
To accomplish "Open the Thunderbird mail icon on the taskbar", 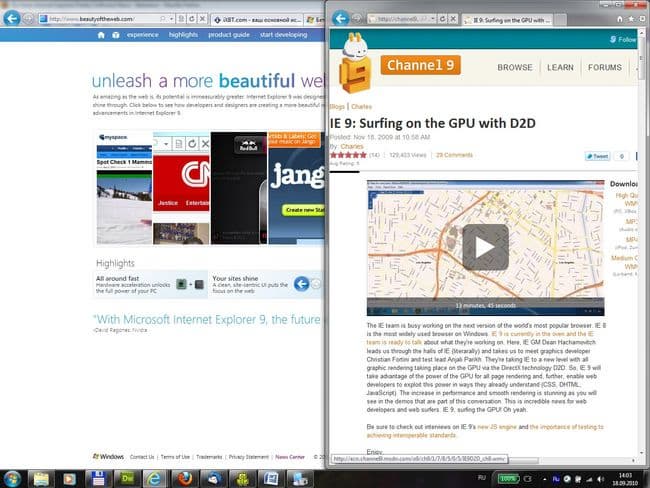I will [x=213, y=479].
